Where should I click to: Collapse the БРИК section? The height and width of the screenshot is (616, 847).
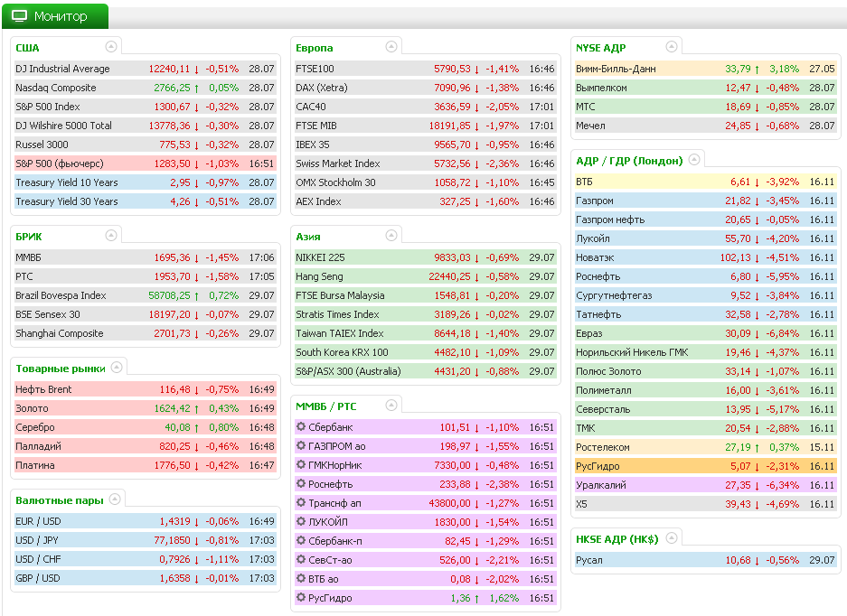(x=111, y=236)
